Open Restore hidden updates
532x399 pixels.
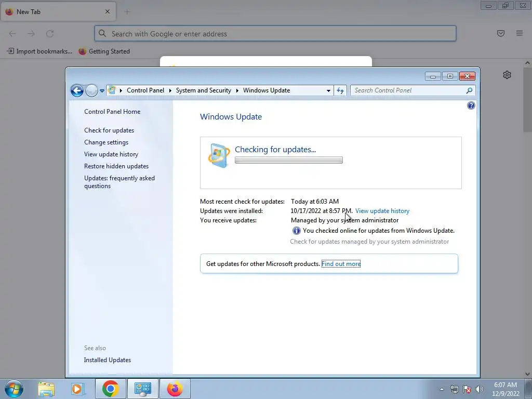pos(116,166)
